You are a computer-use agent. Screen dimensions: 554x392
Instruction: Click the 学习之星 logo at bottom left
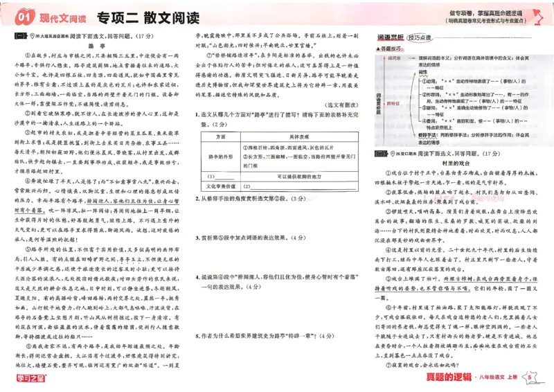click(x=31, y=378)
